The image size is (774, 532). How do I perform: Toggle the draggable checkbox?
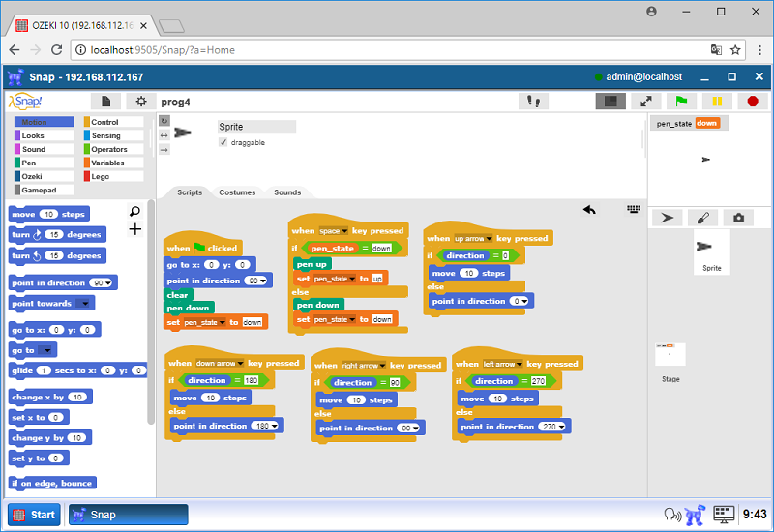[x=223, y=142]
